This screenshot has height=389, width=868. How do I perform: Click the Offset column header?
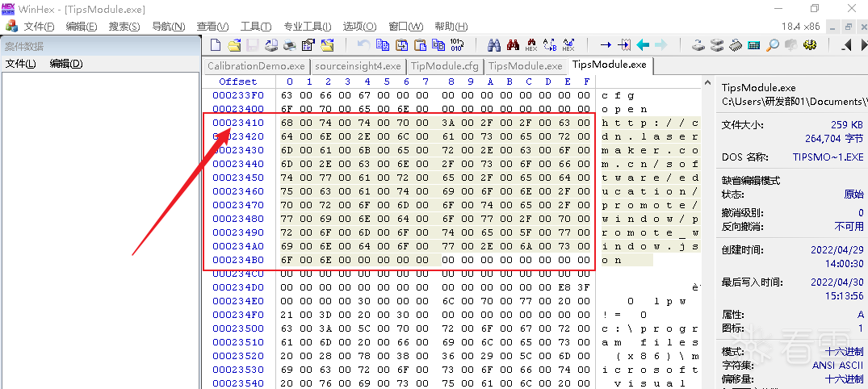tap(238, 82)
